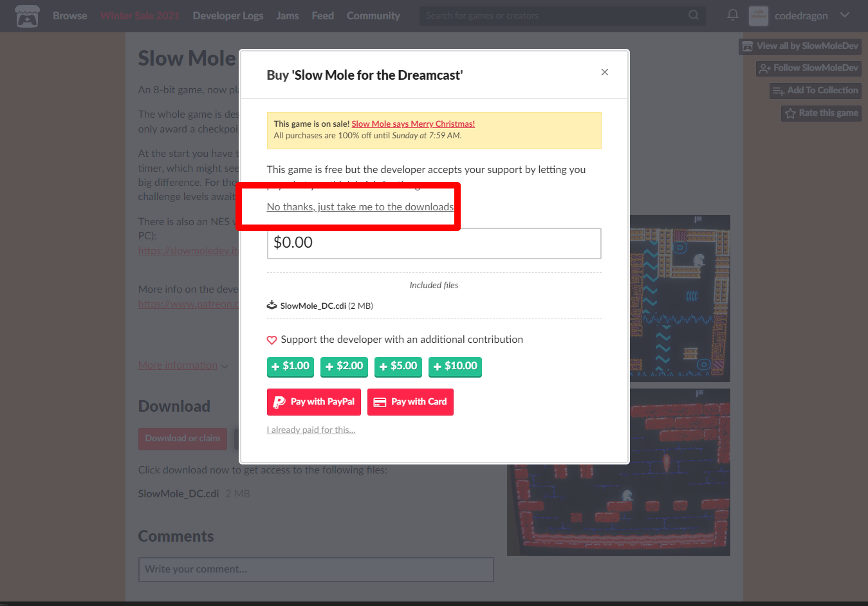Click the SlowMole_DC.cdi download icon
Image resolution: width=868 pixels, height=606 pixels.
click(272, 305)
